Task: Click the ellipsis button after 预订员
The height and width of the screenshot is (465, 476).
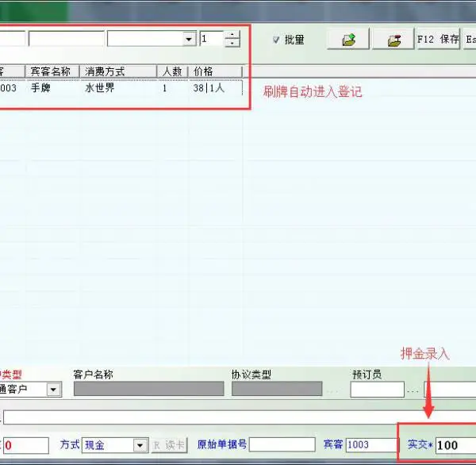Action: (413, 391)
